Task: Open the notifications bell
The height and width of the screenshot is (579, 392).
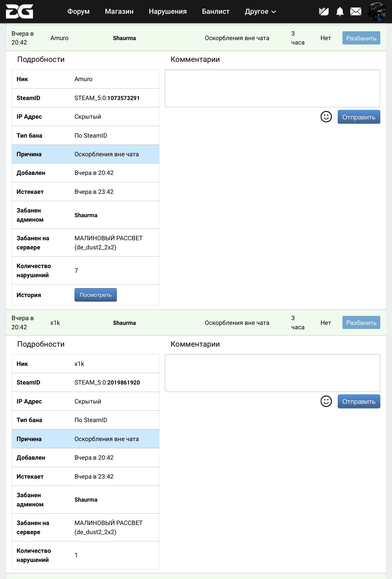Action: pyautogui.click(x=340, y=12)
